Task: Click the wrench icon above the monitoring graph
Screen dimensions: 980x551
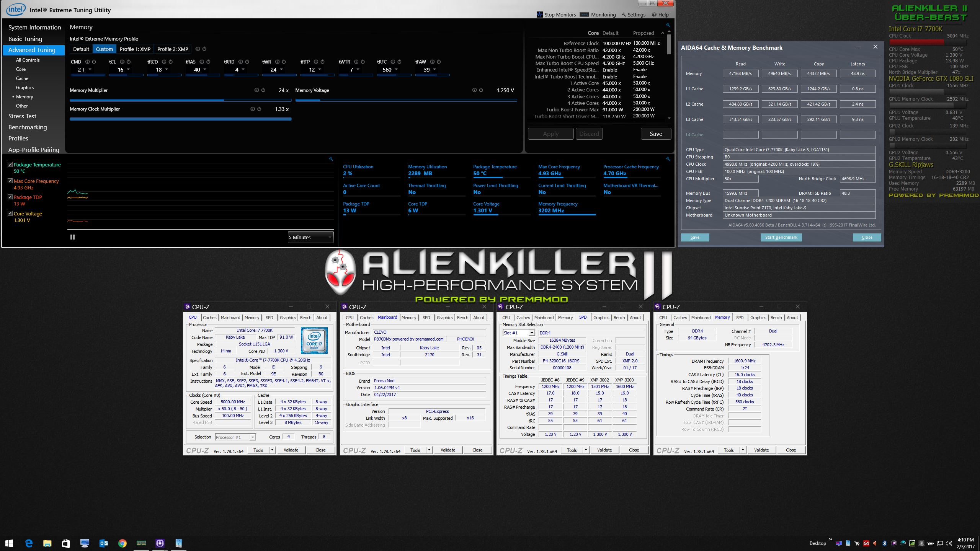Action: tap(331, 159)
